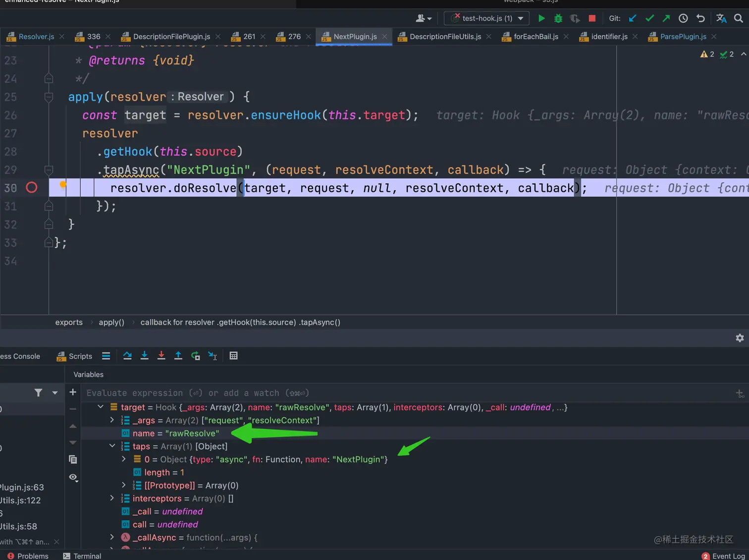Screen dimensions: 749x560
Task: Open the Evaluate Expression calculator icon
Action: pyautogui.click(x=233, y=356)
